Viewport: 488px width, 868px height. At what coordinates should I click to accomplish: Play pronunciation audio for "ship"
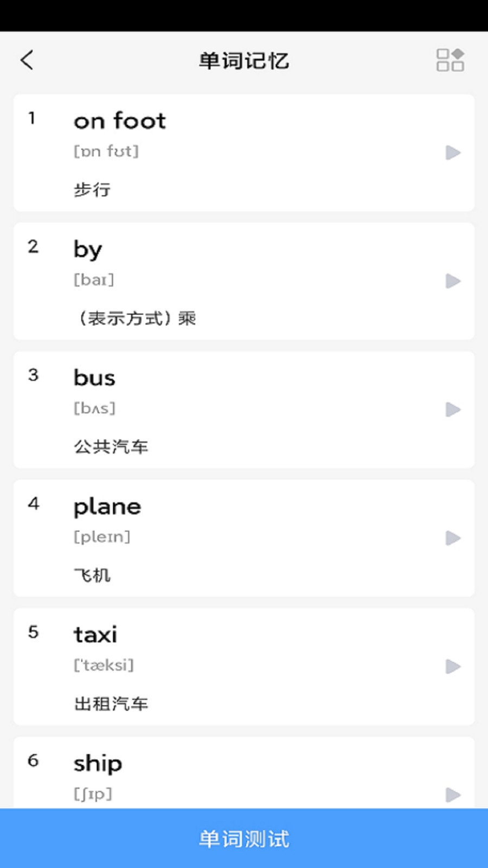point(453,795)
